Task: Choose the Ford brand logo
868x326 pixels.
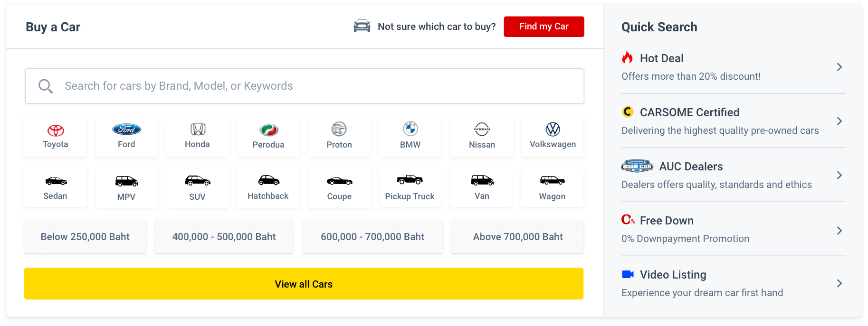Action: [x=126, y=129]
